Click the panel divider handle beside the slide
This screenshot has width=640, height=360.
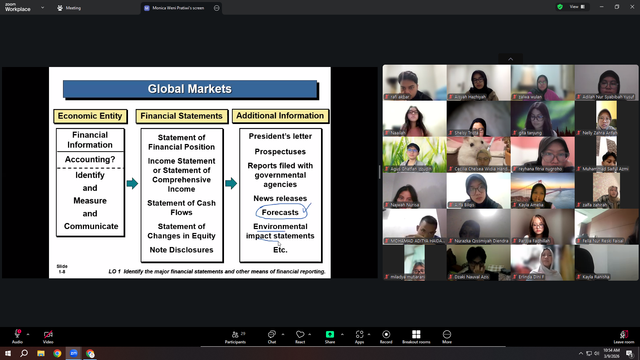click(380, 172)
